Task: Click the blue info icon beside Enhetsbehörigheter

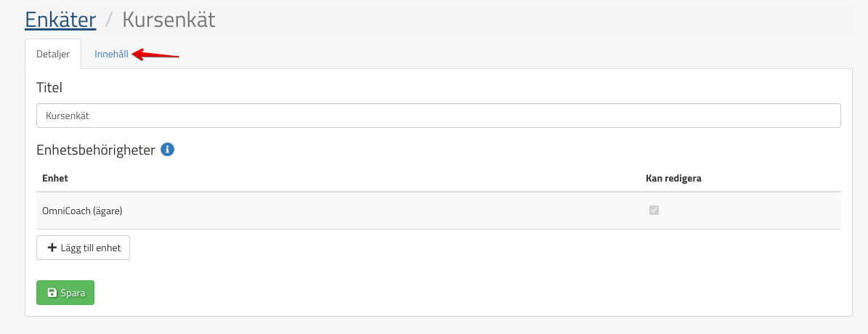Action: pos(167,150)
